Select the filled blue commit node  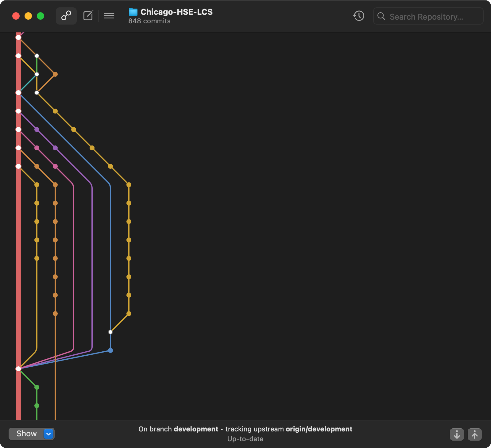(110, 350)
